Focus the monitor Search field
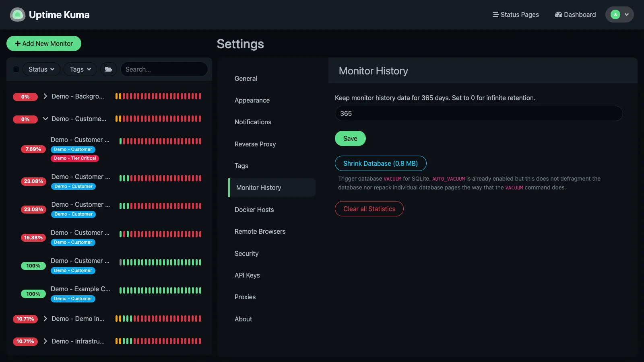 164,69
